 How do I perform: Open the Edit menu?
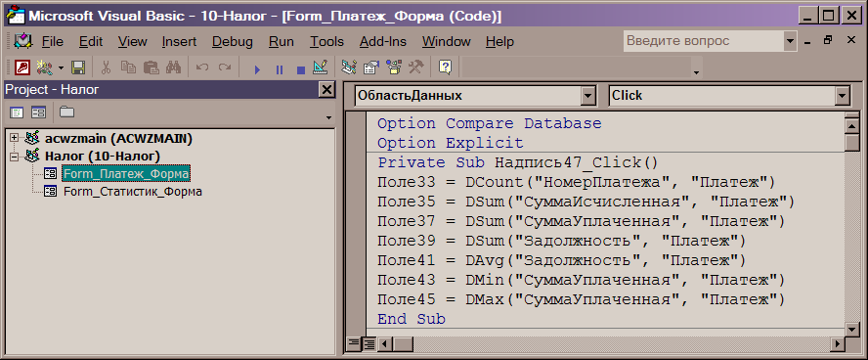click(91, 41)
